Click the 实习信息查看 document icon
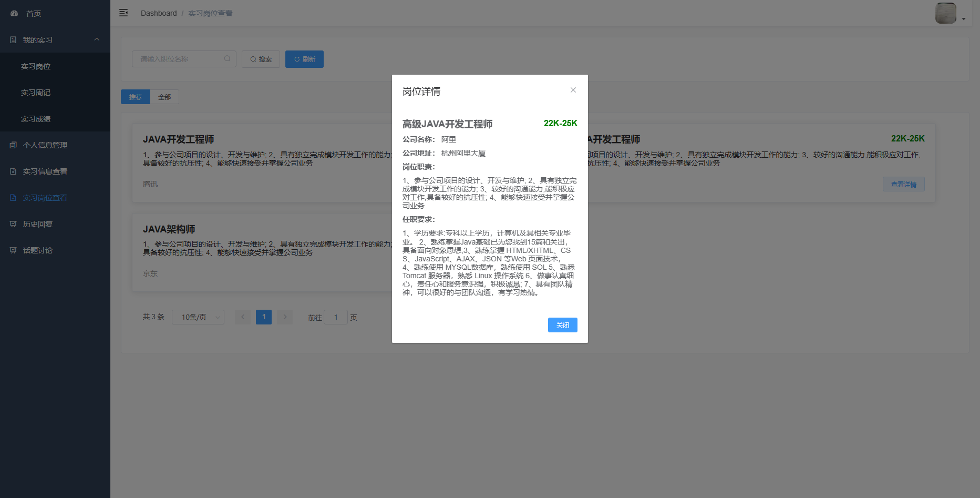 click(x=12, y=171)
